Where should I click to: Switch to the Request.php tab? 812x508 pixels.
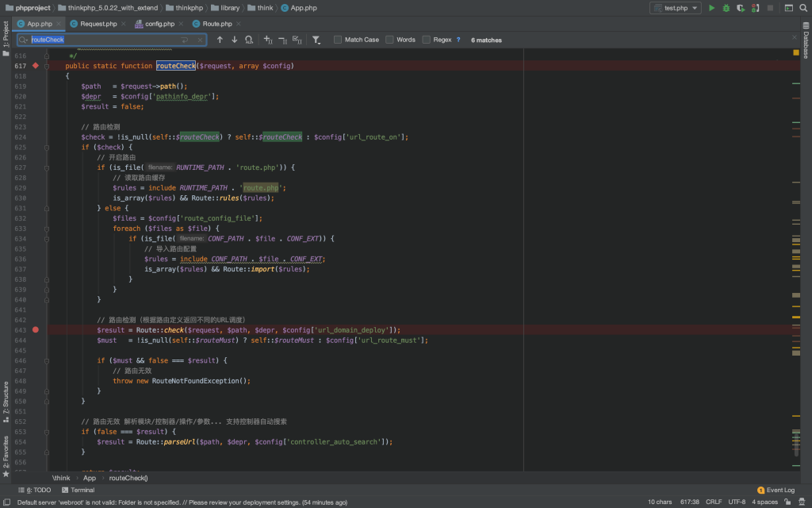point(98,24)
